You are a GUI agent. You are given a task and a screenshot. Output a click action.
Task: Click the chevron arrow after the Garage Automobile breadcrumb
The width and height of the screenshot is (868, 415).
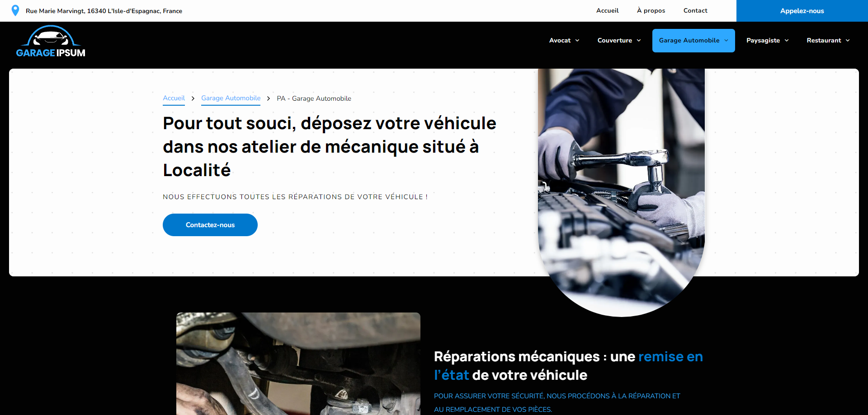pos(269,98)
